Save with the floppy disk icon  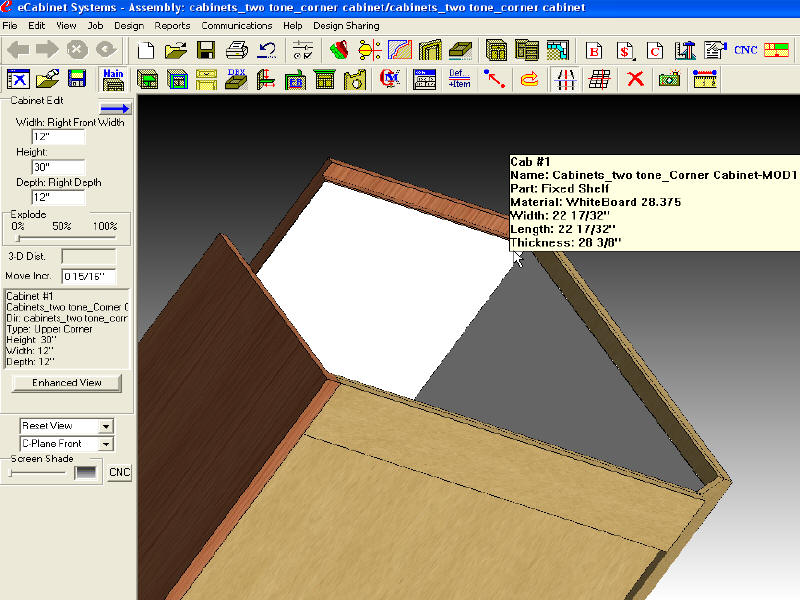(x=206, y=50)
